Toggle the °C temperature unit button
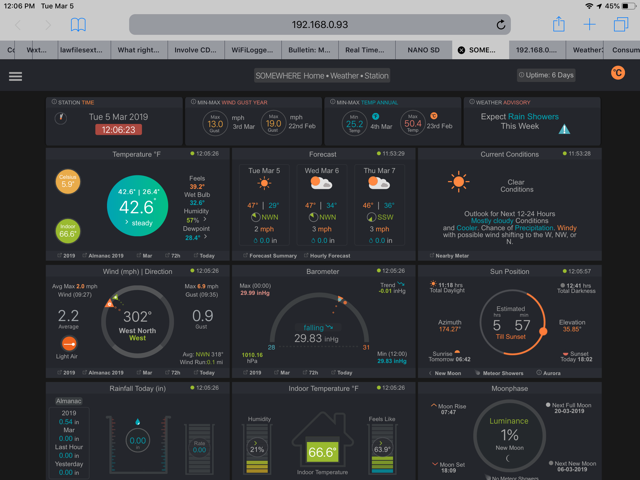640x480 pixels. pos(617,73)
